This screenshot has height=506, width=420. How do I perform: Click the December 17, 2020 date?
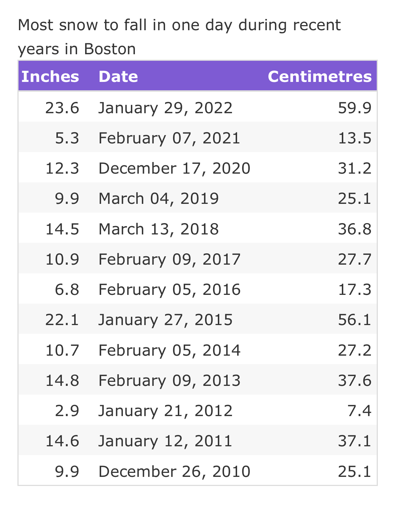175,169
